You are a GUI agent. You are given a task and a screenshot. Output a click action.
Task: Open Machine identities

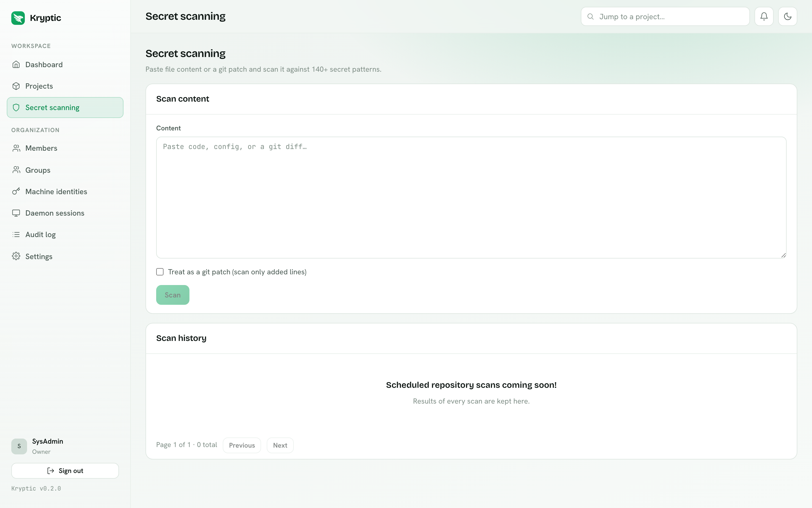point(65,192)
